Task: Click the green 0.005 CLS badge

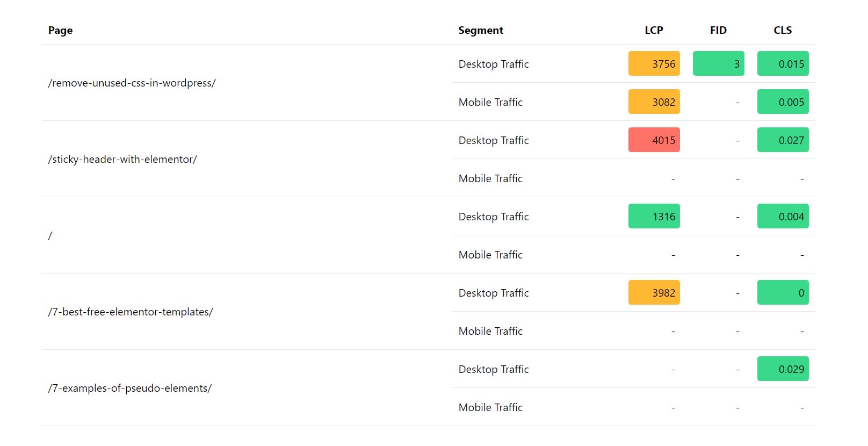Action: [783, 102]
